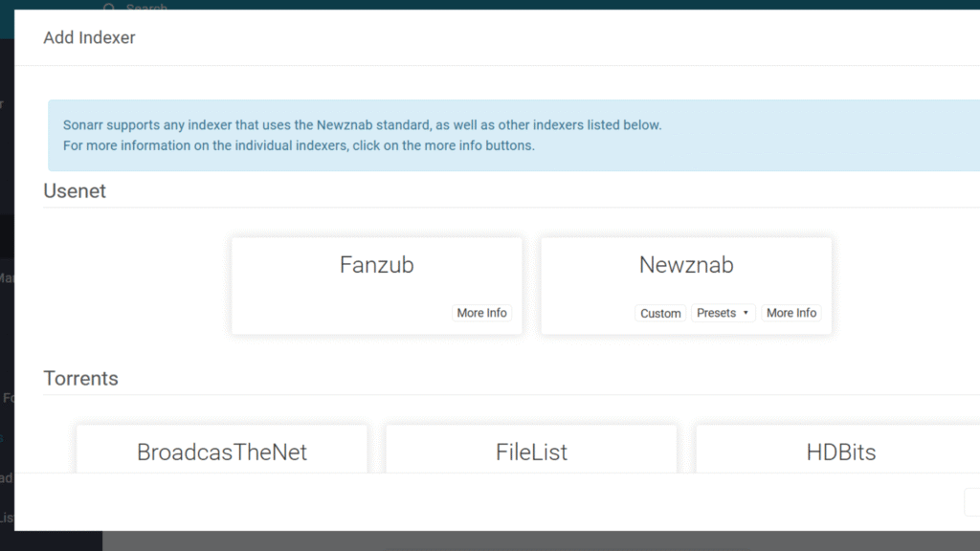Choose the FileList torrent indexer
980x551 pixels.
[531, 450]
